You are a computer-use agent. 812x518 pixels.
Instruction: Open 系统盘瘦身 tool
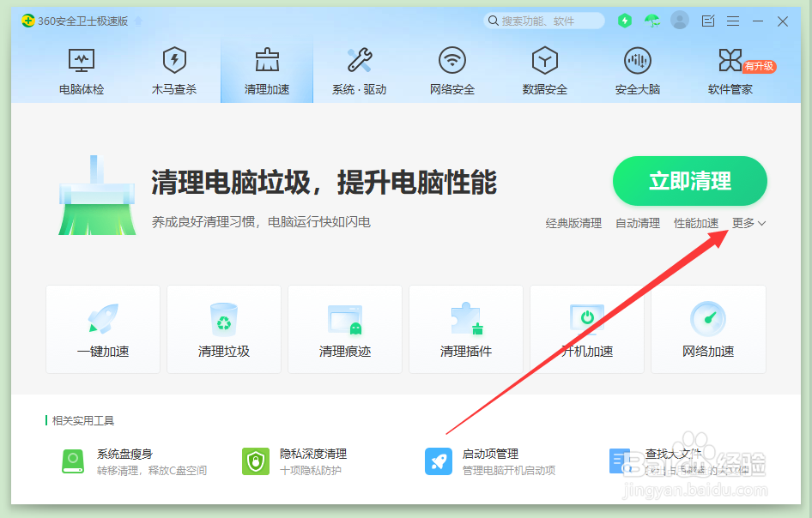(134, 461)
